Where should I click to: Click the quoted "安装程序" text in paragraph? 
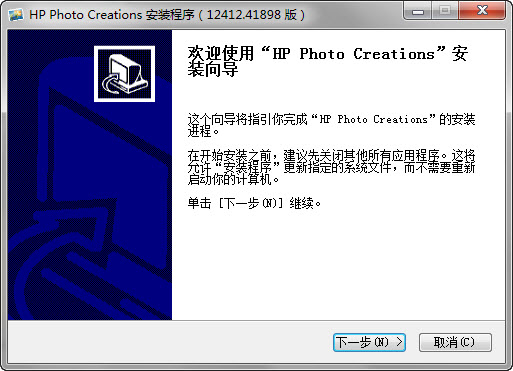coord(248,167)
